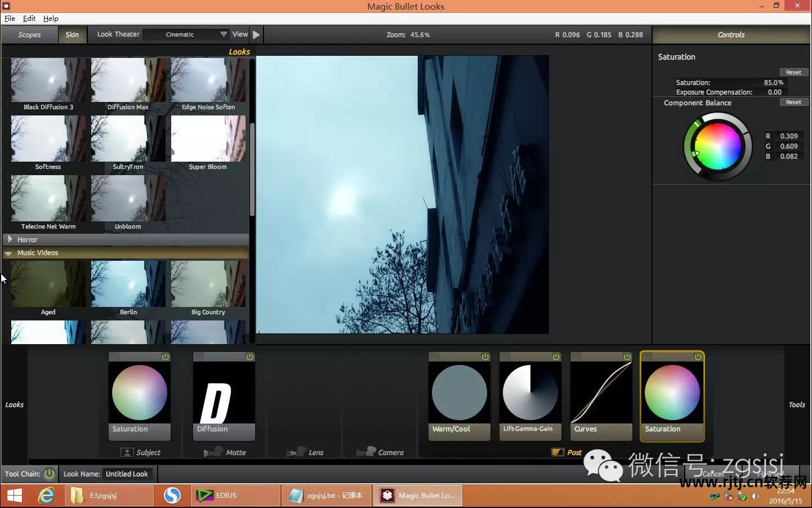The image size is (812, 508).
Task: Toggle power on the Curves tool
Action: click(x=627, y=357)
